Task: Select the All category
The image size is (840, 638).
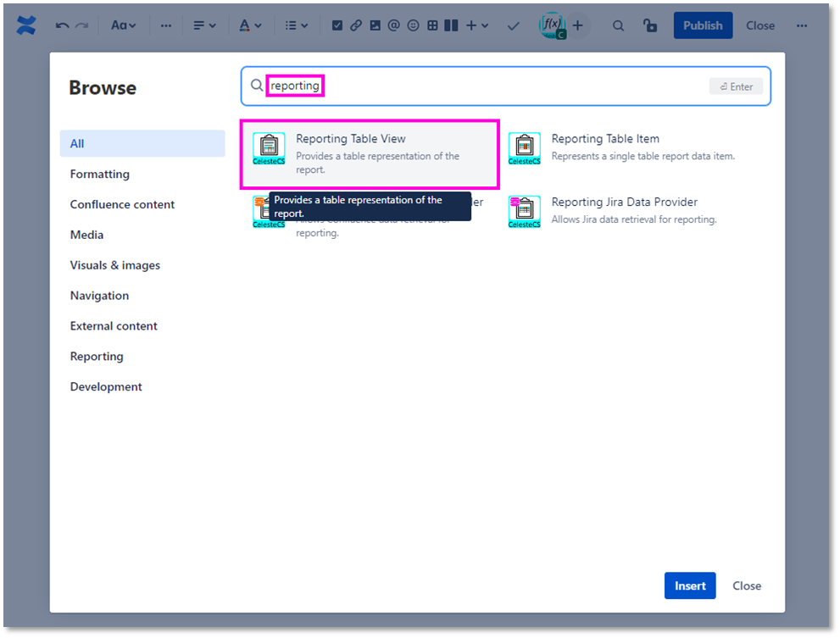Action: pyautogui.click(x=142, y=143)
